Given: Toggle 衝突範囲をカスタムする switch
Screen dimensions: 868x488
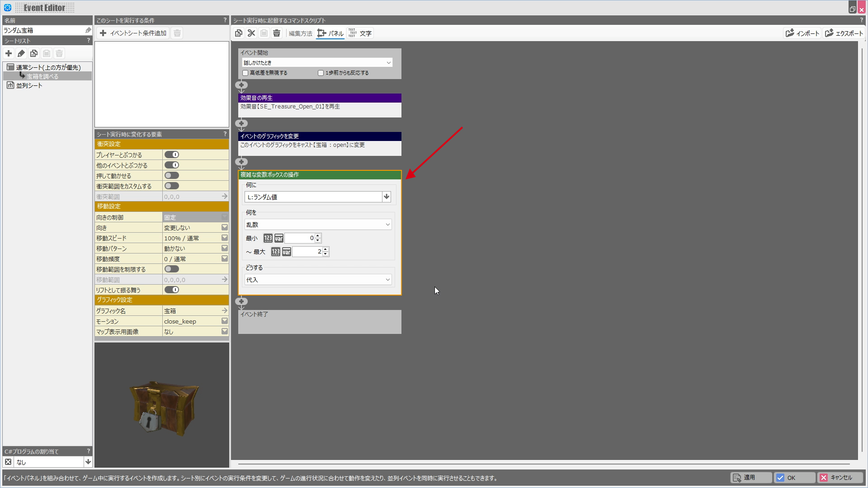Looking at the screenshot, I should click(x=172, y=186).
